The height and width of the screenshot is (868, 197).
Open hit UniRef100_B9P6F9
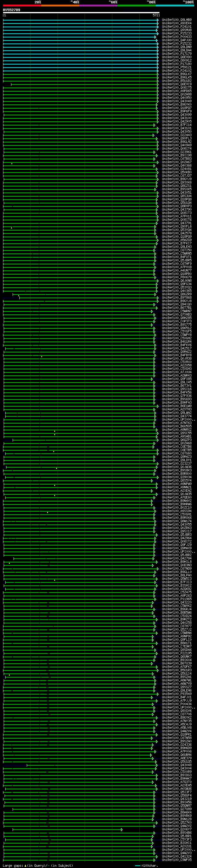coord(177,111)
